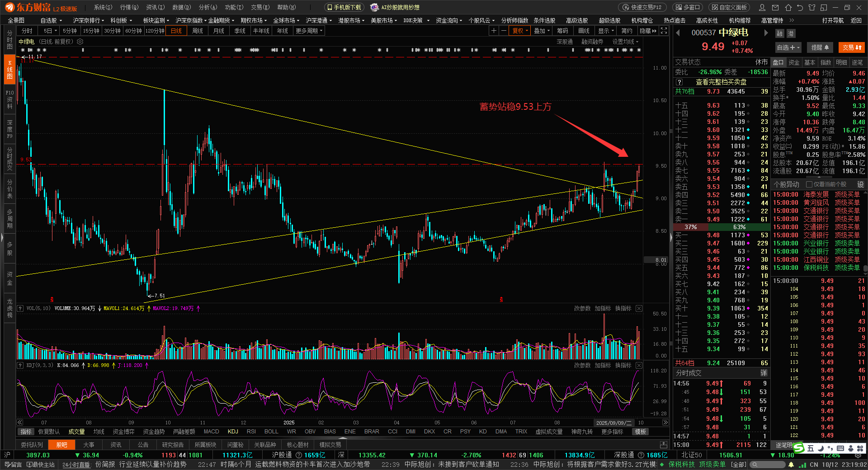
Task: Click the zoom-in plus icon on chart toolbar
Action: point(494,31)
